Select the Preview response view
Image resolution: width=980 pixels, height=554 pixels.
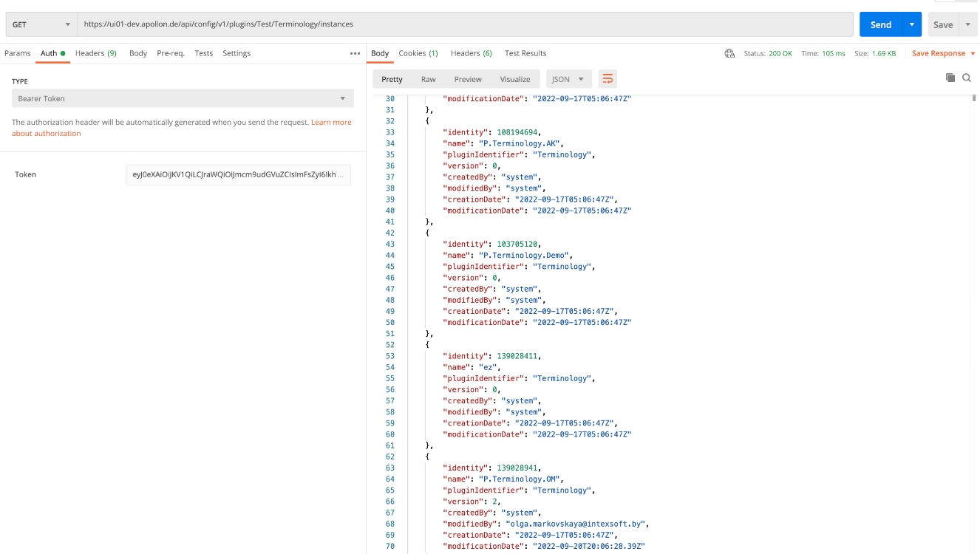tap(468, 79)
